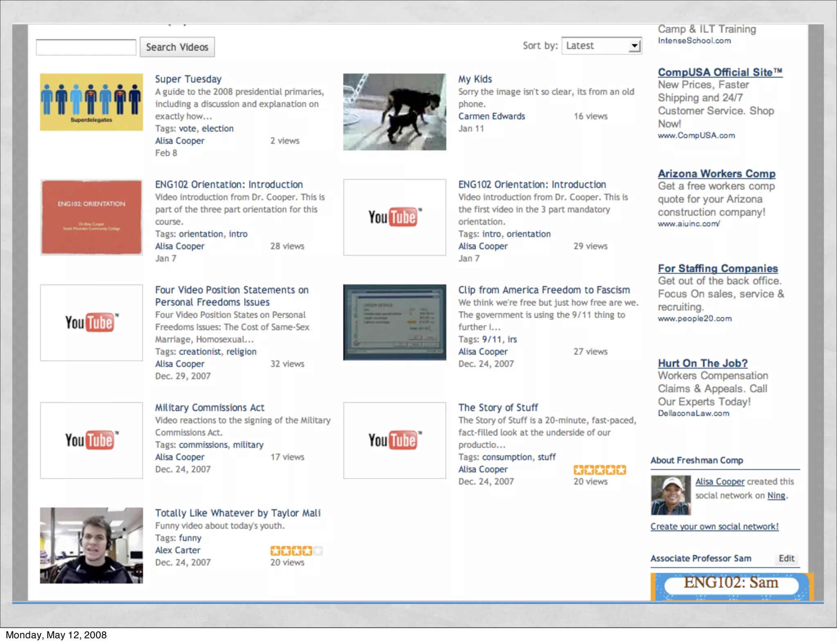Viewport: 837px width, 644px height.
Task: Click Alisa Cooper's profile photo
Action: click(x=670, y=495)
